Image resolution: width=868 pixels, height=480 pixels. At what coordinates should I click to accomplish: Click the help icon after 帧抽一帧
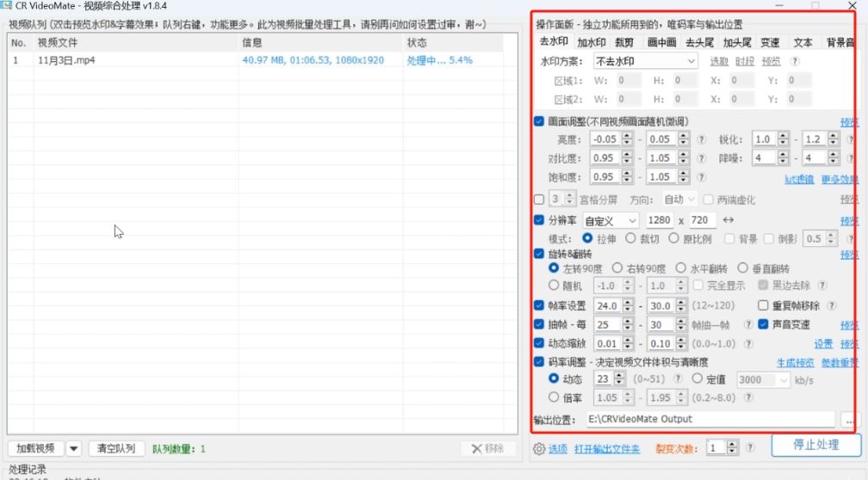point(748,325)
